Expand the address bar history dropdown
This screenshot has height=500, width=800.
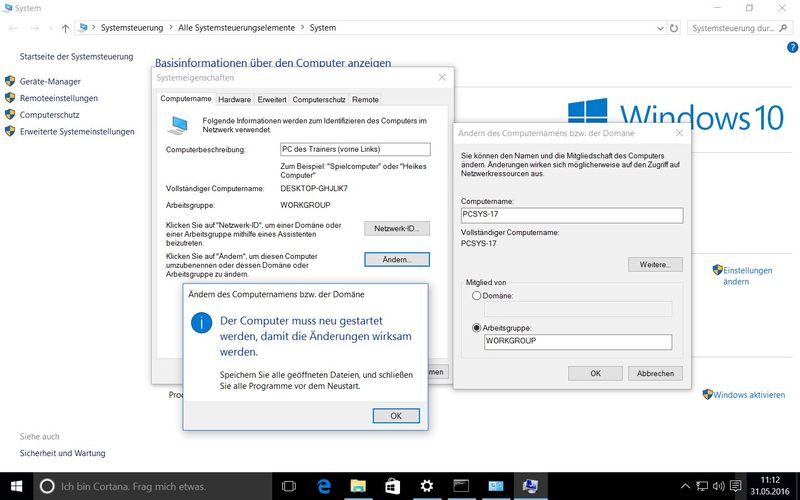pos(660,29)
